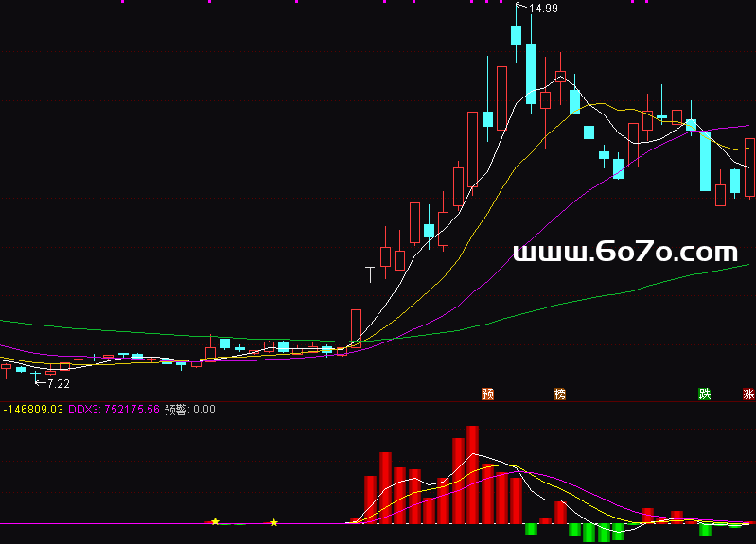This screenshot has height=544, width=756.
Task: Click the red 涨 rise marker icon
Action: 748,394
